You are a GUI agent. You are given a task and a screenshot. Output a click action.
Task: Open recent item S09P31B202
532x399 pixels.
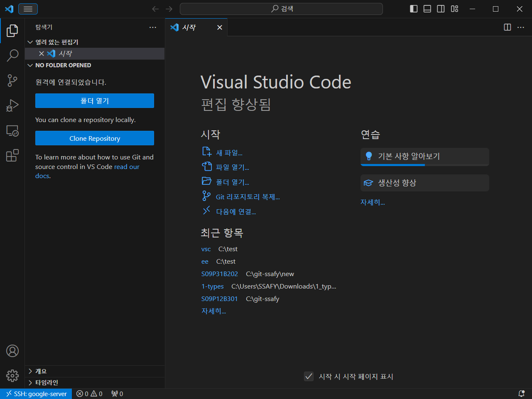(220, 274)
